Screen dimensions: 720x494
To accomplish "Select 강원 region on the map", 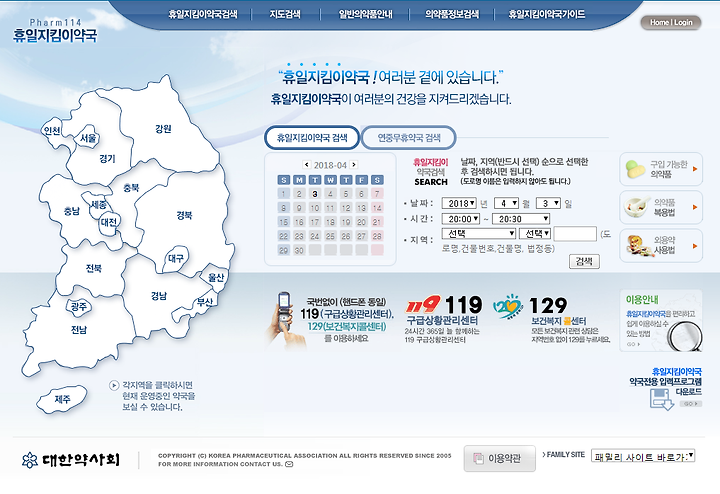I will point(163,129).
